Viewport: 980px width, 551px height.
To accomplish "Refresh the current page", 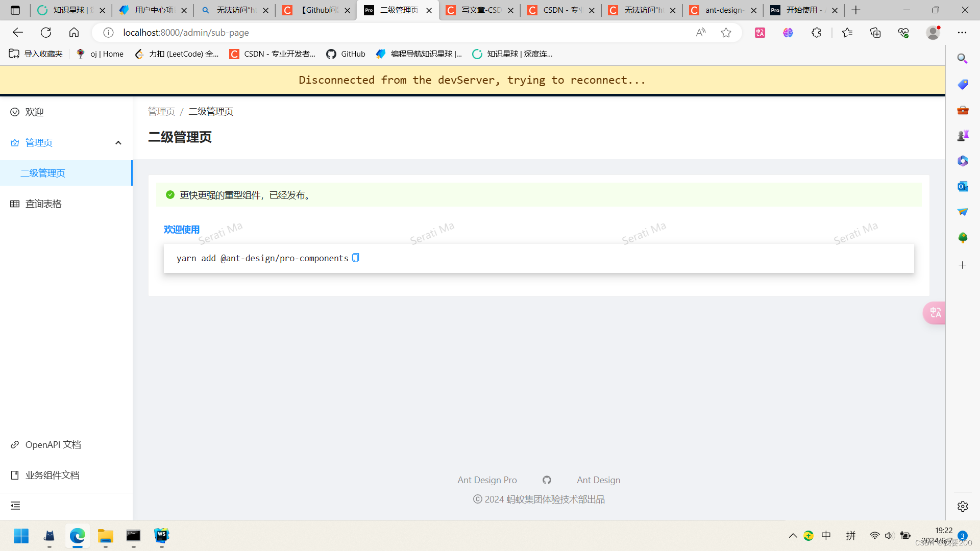I will 46,33.
